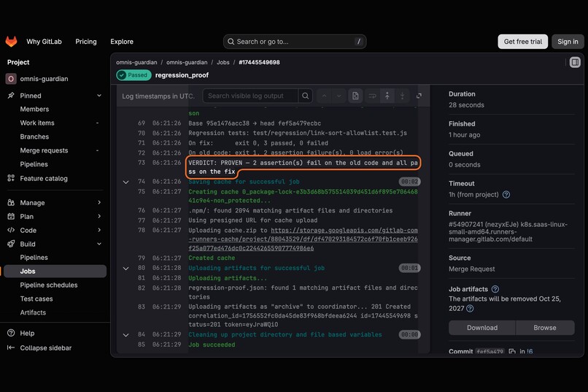Open the first omnis-guardian breadcrumb link
Image resolution: width=588 pixels, height=392 pixels.
[x=136, y=62]
